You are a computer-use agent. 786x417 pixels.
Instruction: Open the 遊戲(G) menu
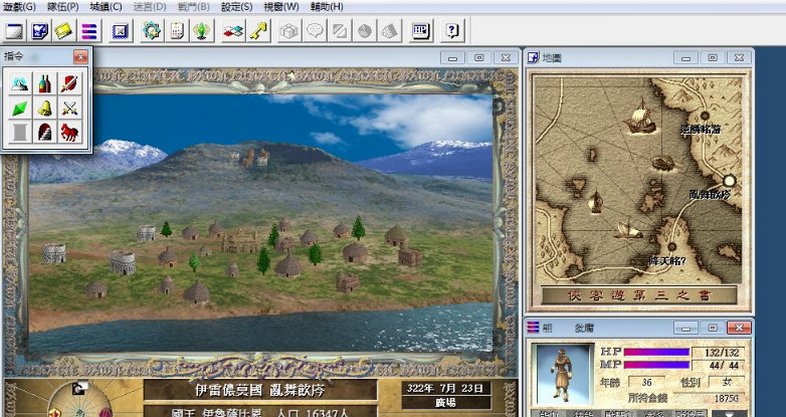click(x=20, y=7)
